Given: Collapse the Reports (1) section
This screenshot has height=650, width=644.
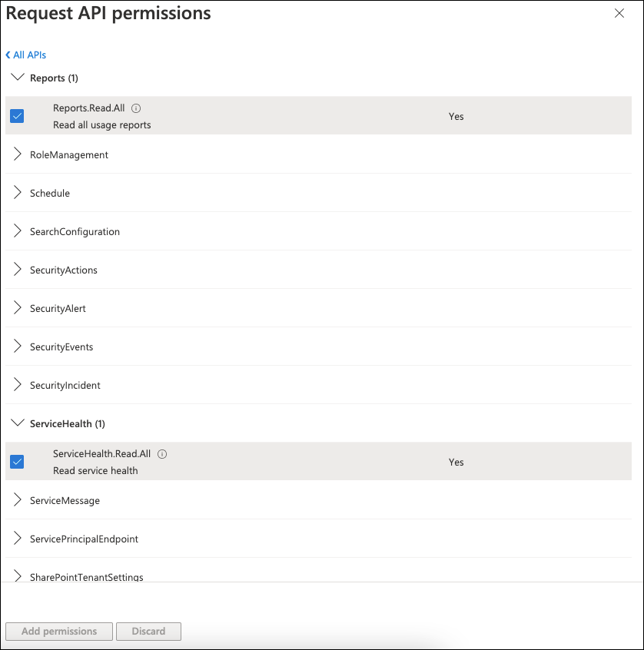Looking at the screenshot, I should 18,77.
